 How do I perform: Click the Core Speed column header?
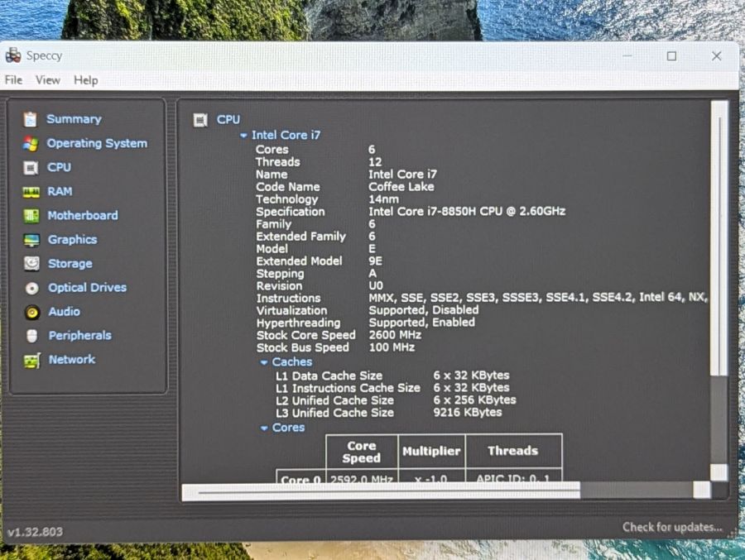click(x=362, y=452)
